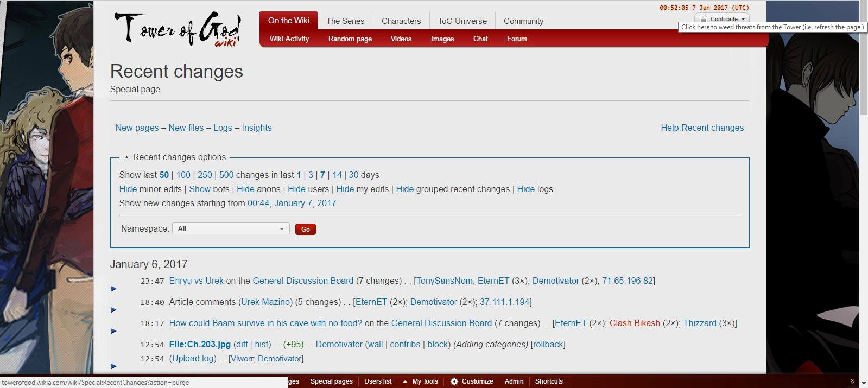The height and width of the screenshot is (388, 868).
Task: Click the Tower of God wiki logo
Action: coord(177,29)
